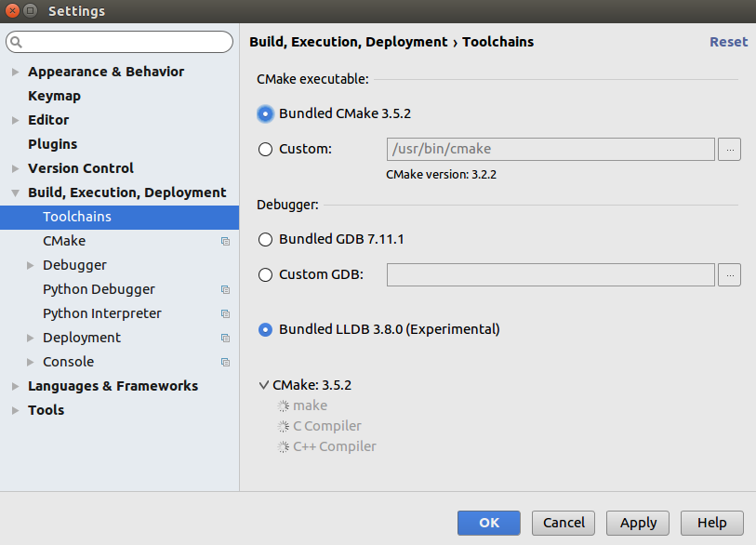Click the project-level icon beside Deployment
This screenshot has height=545, width=756.
tap(225, 338)
